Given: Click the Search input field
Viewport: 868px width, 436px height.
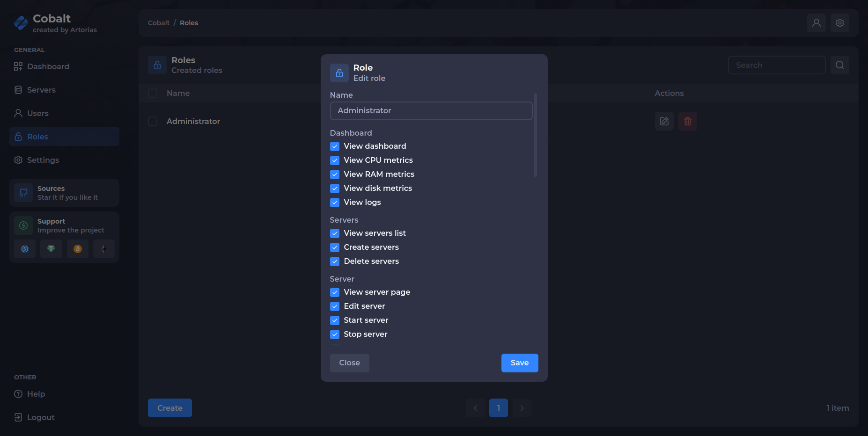Looking at the screenshot, I should coord(777,65).
